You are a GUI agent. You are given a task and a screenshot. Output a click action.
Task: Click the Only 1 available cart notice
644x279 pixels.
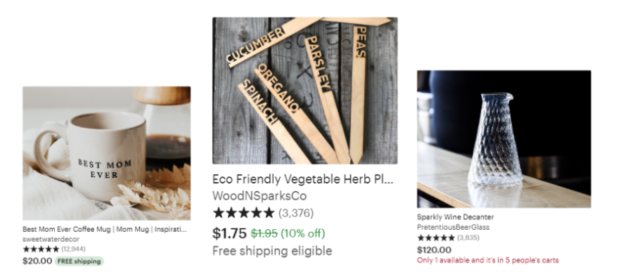488,260
